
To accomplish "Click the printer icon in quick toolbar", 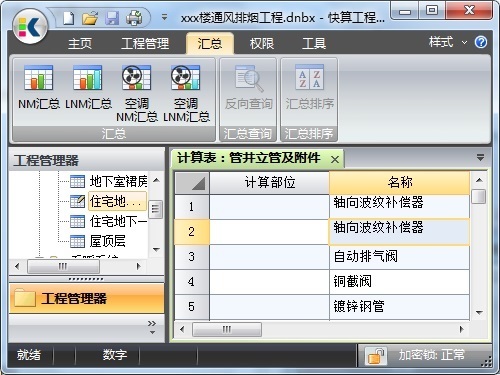I will pyautogui.click(x=134, y=18).
